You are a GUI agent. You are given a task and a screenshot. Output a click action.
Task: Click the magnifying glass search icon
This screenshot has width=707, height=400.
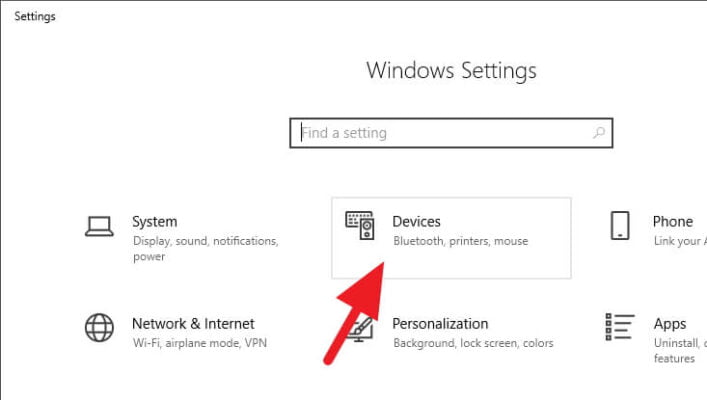point(599,133)
